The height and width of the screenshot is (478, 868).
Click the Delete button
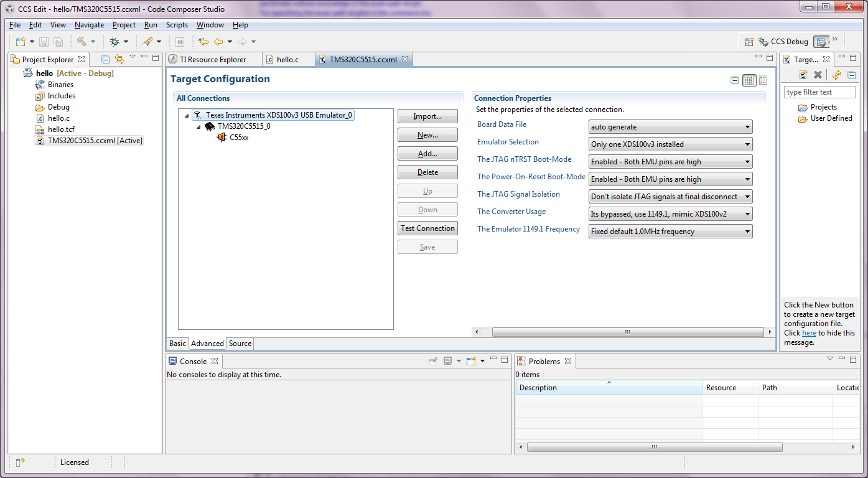coord(427,172)
